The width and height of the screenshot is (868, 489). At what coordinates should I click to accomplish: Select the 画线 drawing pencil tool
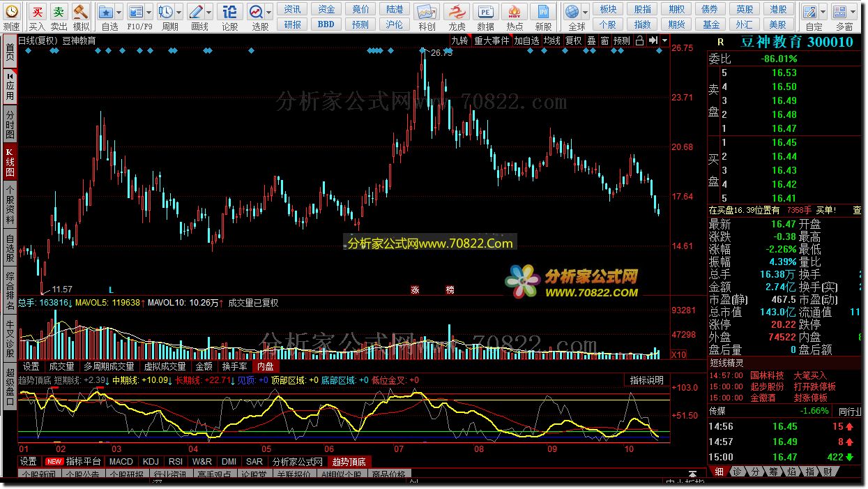(196, 12)
